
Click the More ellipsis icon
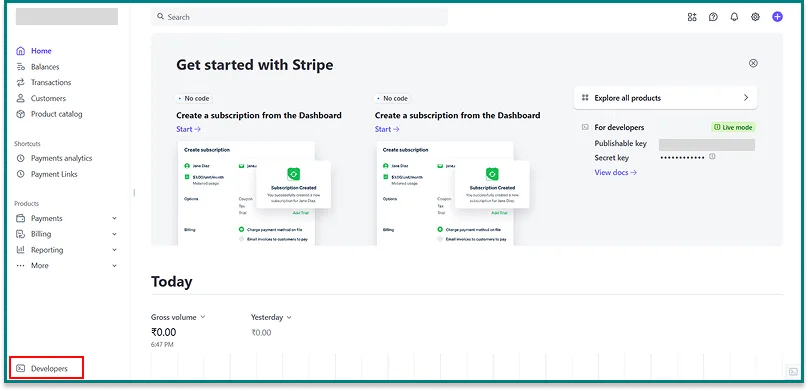coord(21,266)
